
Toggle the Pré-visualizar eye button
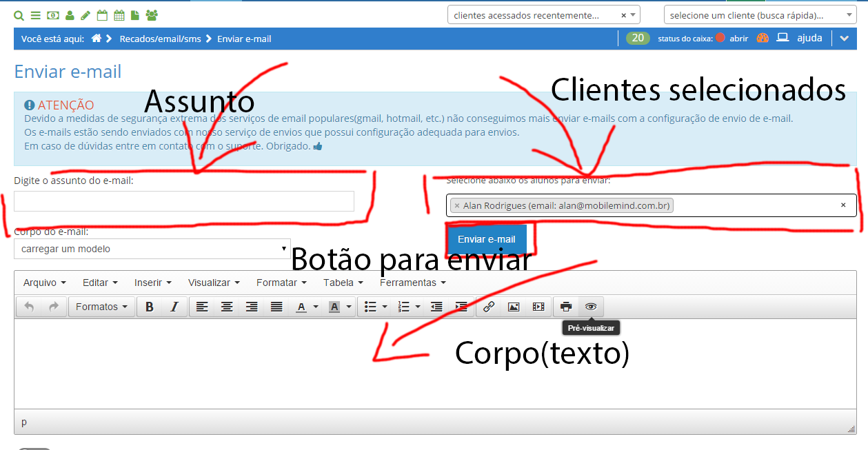point(591,307)
